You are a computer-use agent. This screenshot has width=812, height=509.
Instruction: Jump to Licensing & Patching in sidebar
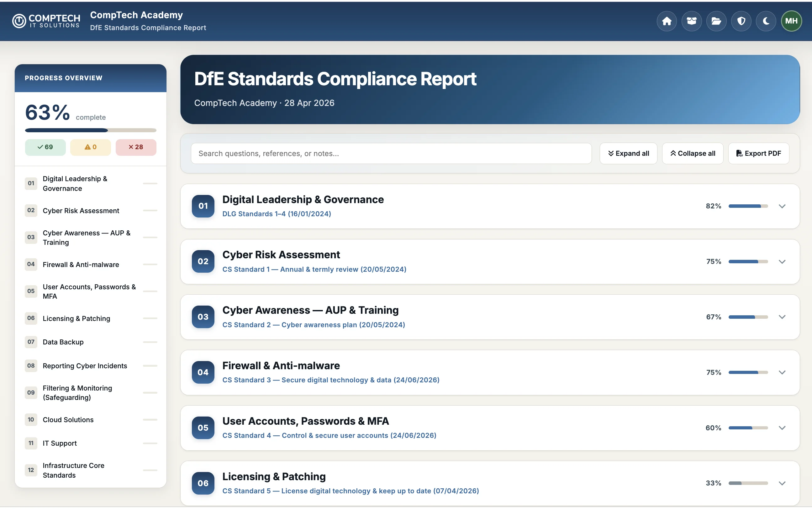point(91,318)
